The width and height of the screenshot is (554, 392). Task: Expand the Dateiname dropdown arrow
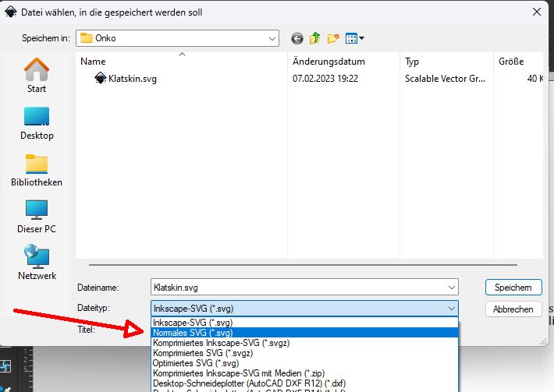point(451,288)
